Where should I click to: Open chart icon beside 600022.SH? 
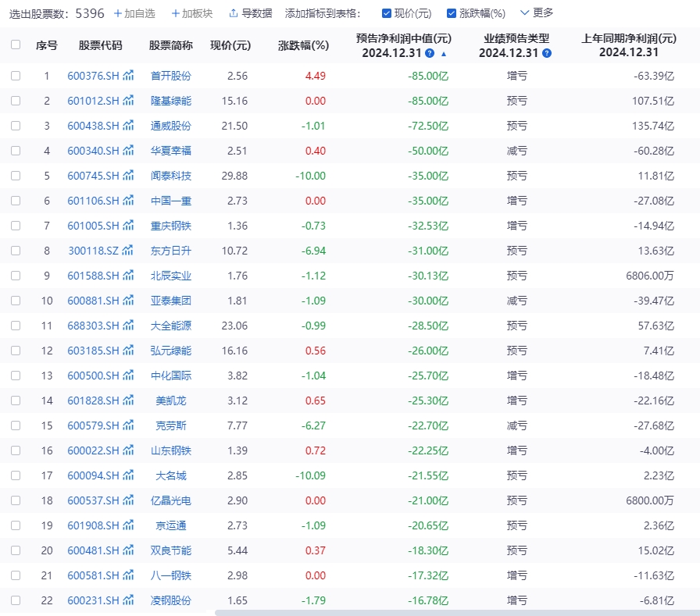(128, 450)
